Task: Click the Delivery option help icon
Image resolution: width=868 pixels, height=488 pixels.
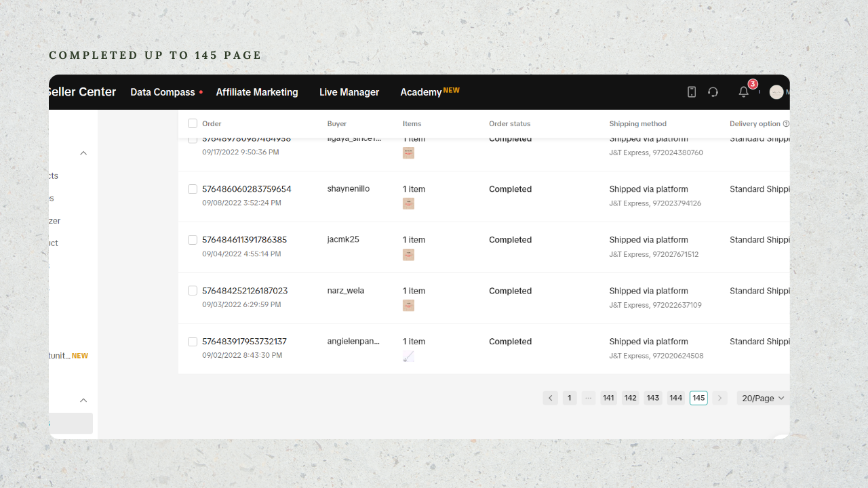Action: pos(786,124)
